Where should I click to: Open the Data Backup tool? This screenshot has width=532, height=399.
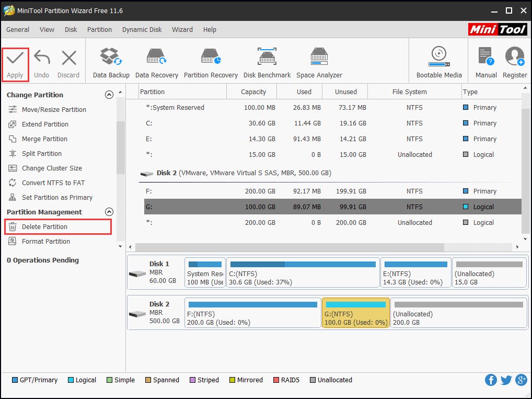pos(111,63)
